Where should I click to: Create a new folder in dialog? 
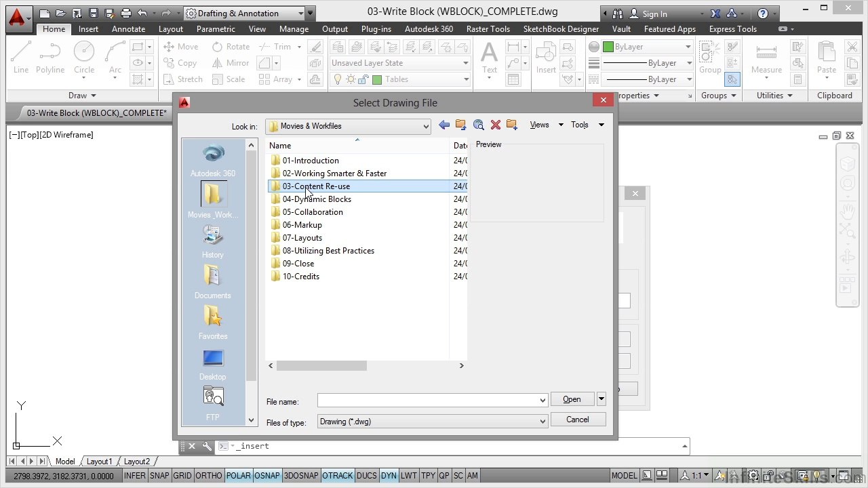[512, 125]
